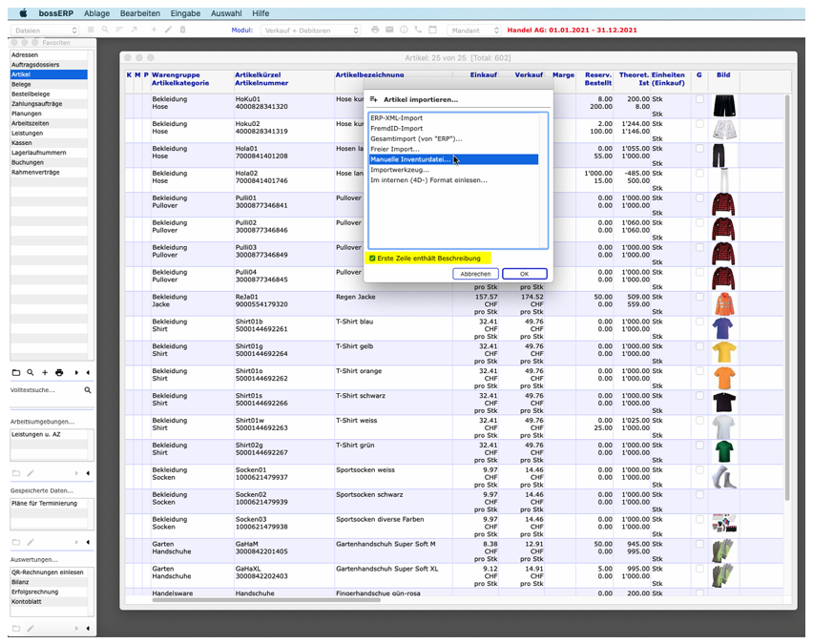Toggle 'Erste Zeile enthält Beschreibung' checkbox
This screenshot has height=644, width=813.
(372, 258)
